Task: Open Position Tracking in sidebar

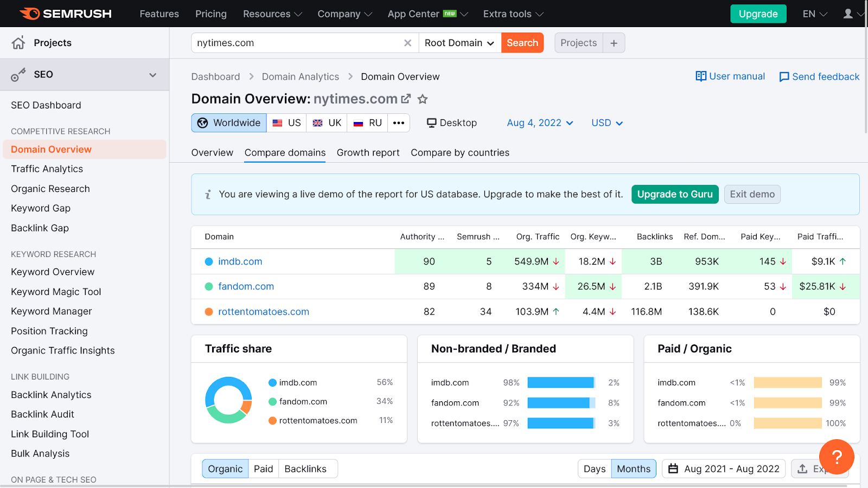Action: 49,331
